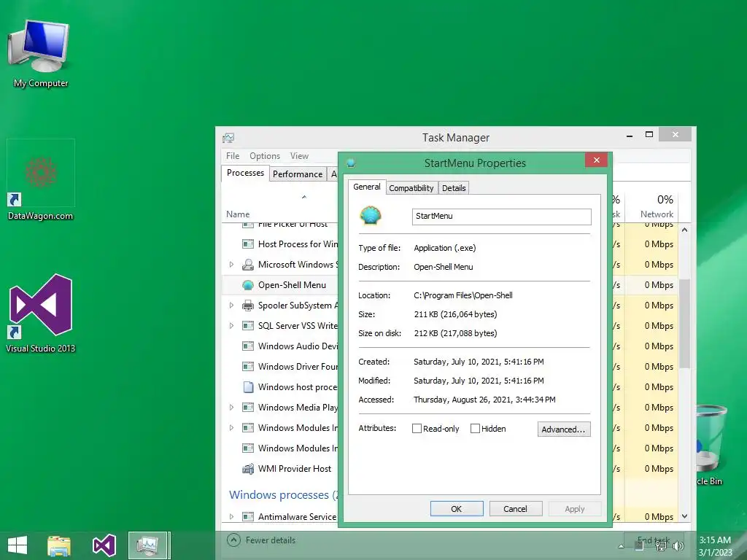747x560 pixels.
Task: Click the StartMenu shell icon in the properties dialog
Action: 371,215
